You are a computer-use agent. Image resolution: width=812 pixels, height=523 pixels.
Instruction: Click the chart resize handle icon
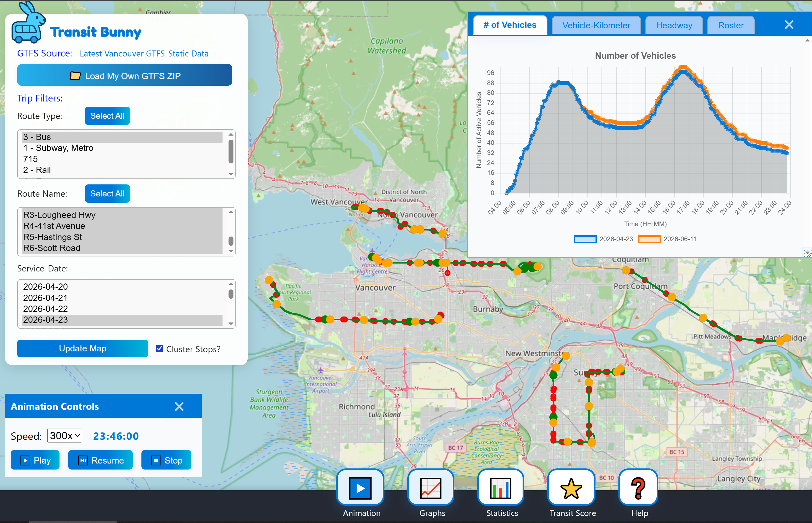click(x=807, y=253)
